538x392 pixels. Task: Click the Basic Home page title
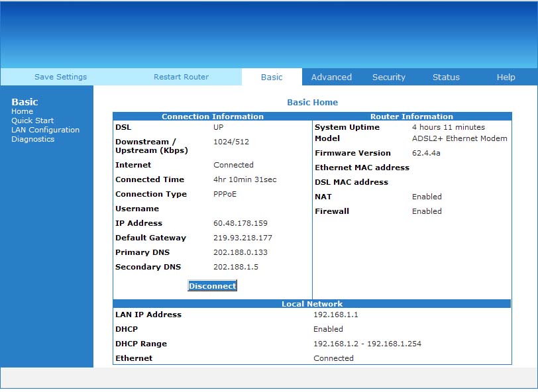pos(312,103)
